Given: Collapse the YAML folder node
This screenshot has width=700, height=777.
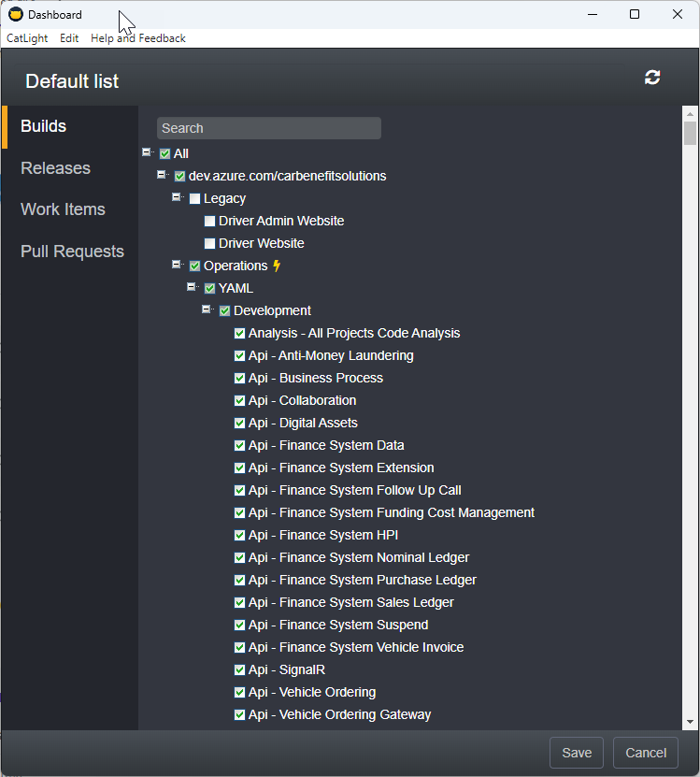Looking at the screenshot, I should coord(193,287).
